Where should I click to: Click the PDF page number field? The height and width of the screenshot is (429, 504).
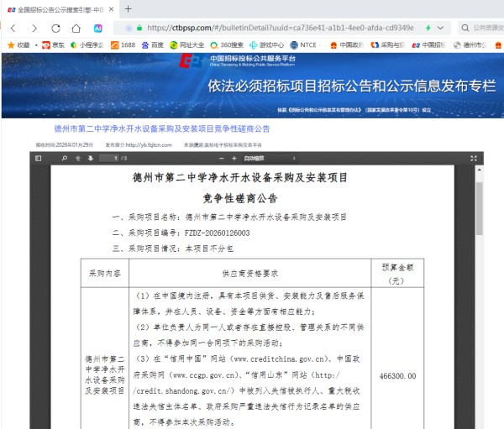pyautogui.click(x=109, y=158)
